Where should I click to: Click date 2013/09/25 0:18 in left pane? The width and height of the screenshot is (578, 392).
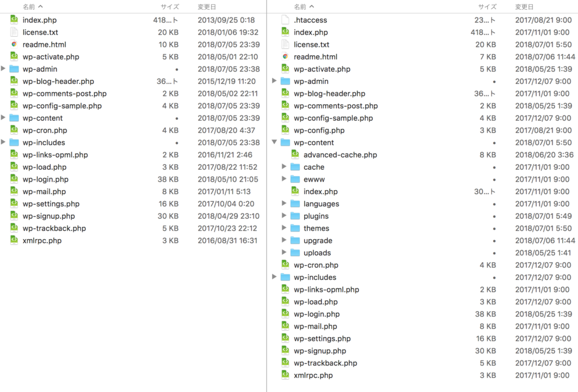pyautogui.click(x=226, y=20)
